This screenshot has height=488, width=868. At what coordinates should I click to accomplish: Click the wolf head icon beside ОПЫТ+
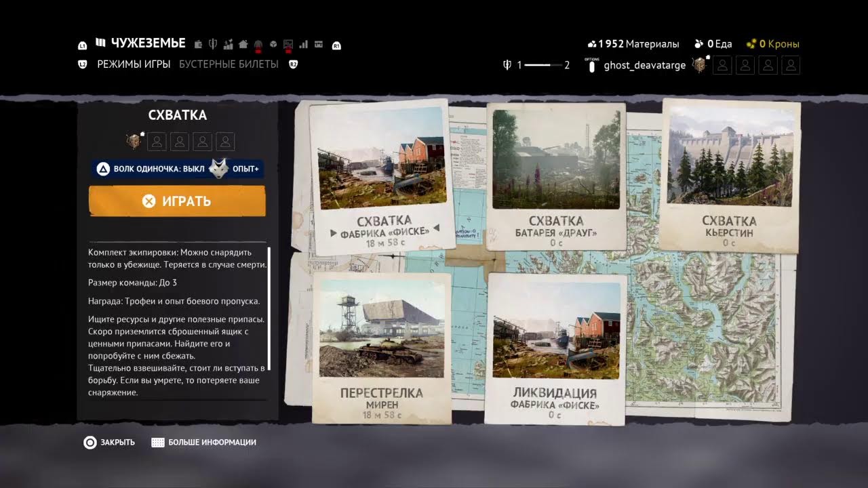(218, 168)
